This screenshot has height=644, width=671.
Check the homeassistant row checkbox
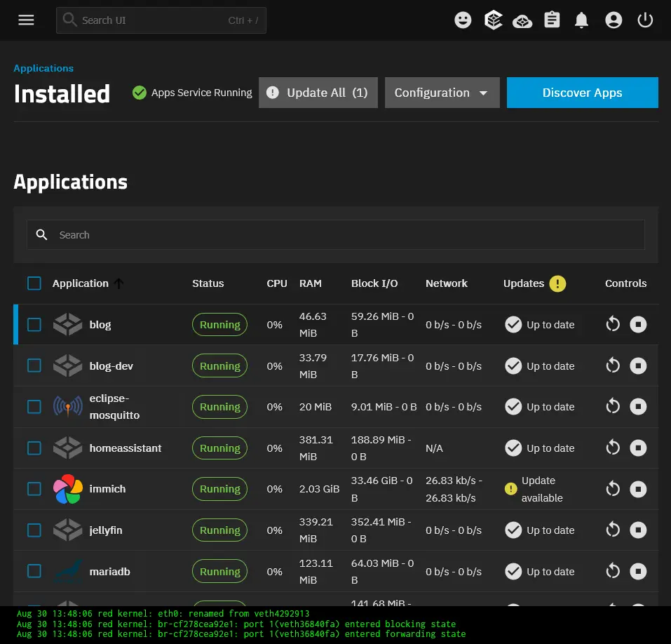coord(34,448)
